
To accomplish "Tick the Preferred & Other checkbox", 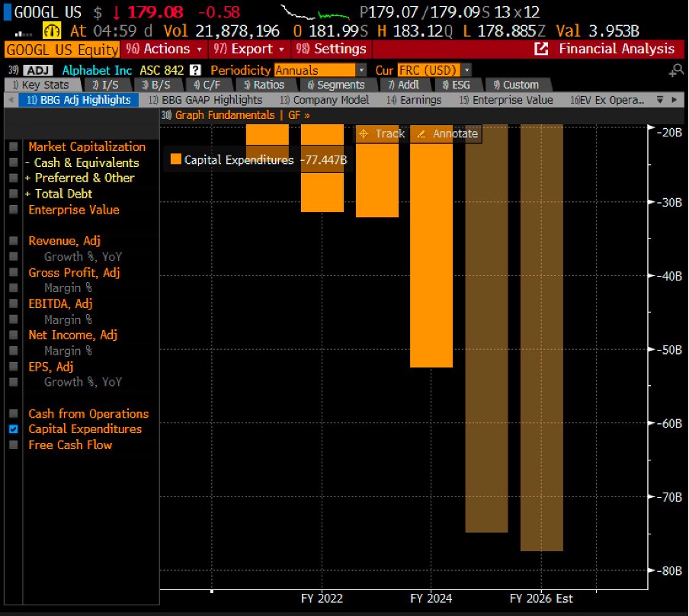I will pyautogui.click(x=14, y=178).
